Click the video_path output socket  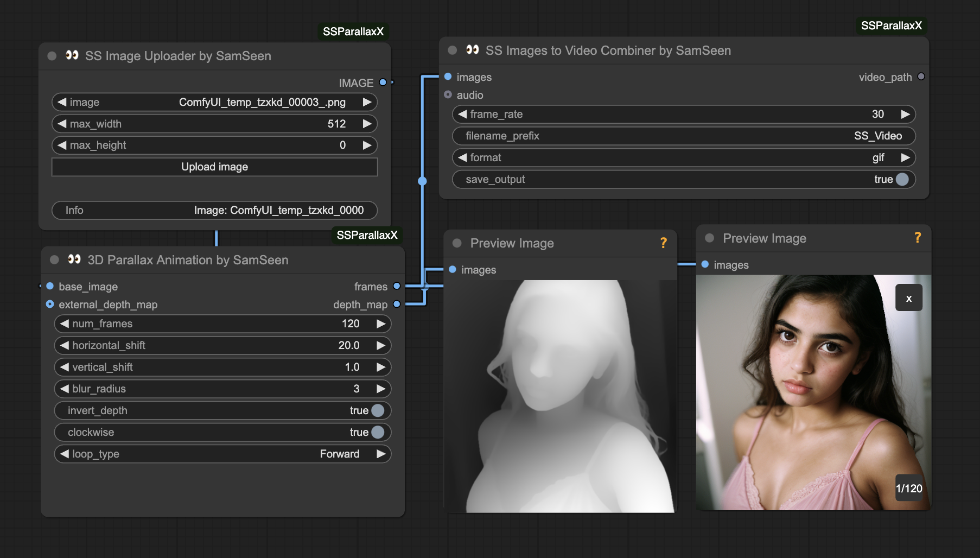click(921, 77)
